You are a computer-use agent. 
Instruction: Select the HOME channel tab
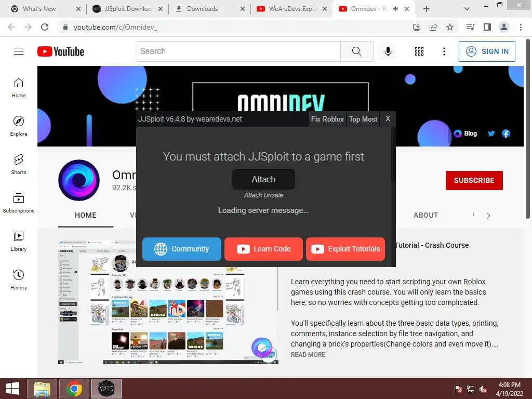pos(86,215)
